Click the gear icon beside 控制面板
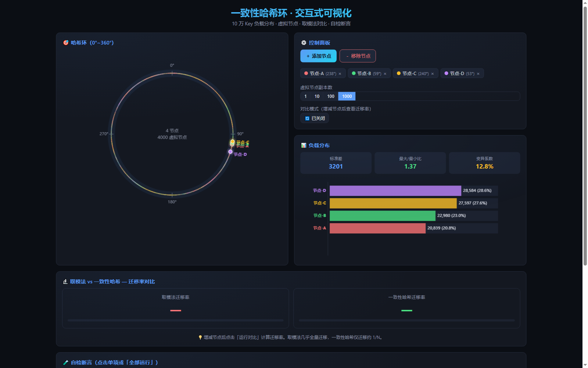The image size is (588, 368). (x=304, y=43)
